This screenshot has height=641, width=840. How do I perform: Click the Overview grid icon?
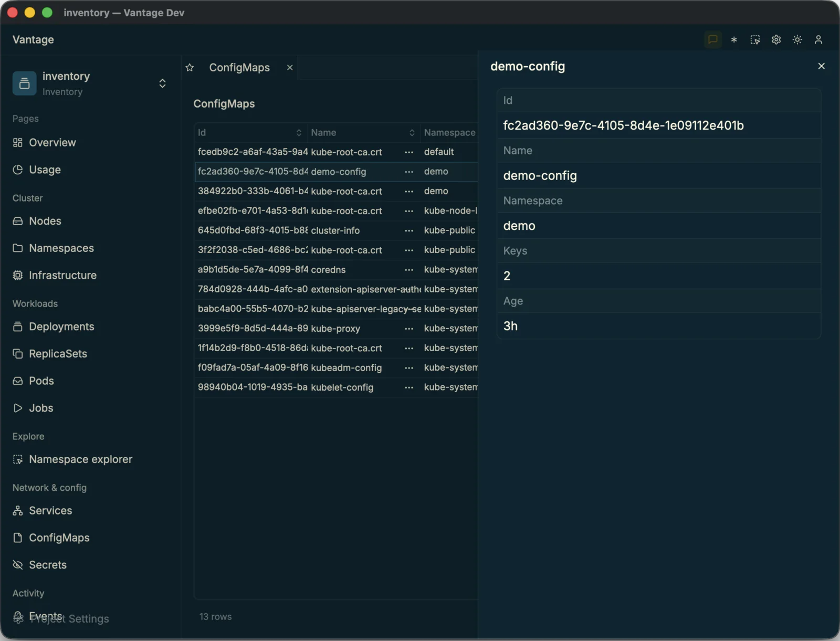(18, 143)
